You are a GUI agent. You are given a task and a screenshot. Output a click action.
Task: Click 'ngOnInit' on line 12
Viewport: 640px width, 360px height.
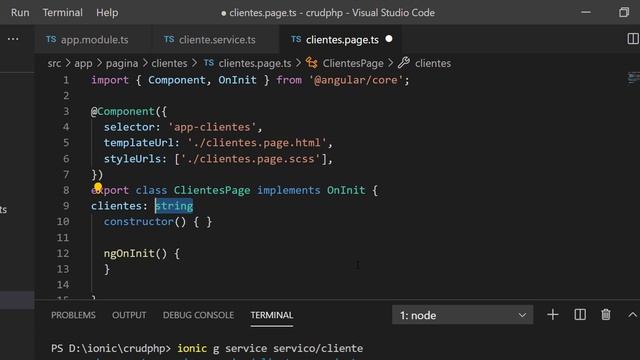[129, 253]
